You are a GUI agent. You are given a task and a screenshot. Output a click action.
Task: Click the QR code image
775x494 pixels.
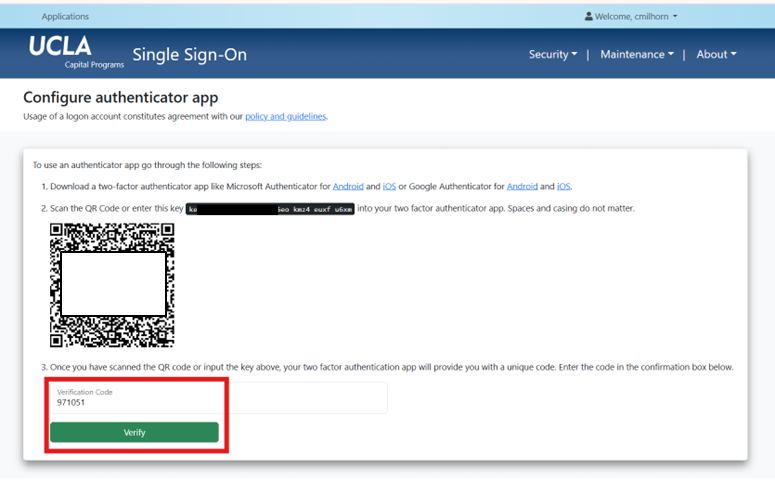pos(112,285)
